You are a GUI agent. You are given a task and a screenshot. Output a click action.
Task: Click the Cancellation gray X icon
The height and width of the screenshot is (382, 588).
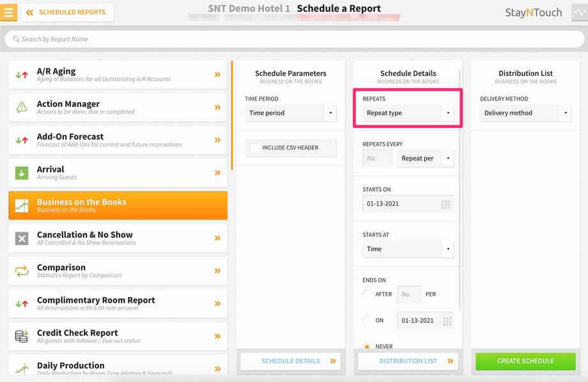click(22, 239)
